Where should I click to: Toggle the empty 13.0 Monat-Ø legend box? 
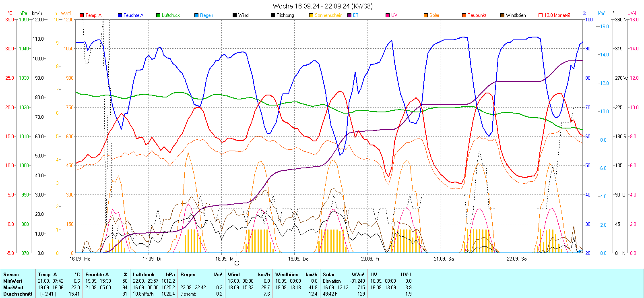click(541, 15)
